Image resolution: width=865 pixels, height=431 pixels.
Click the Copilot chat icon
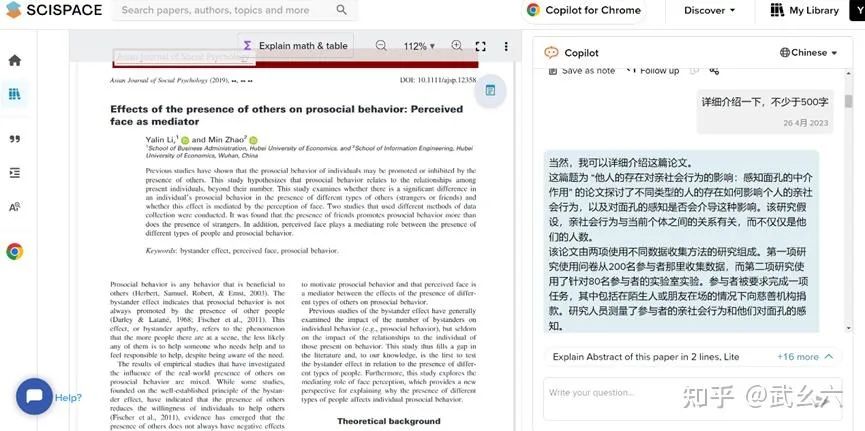(x=551, y=53)
